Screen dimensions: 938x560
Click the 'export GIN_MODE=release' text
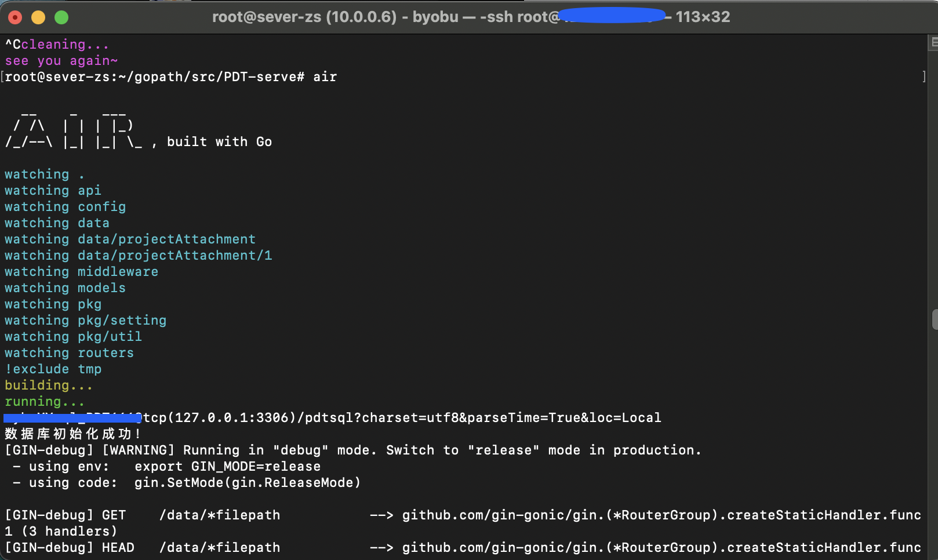click(227, 466)
